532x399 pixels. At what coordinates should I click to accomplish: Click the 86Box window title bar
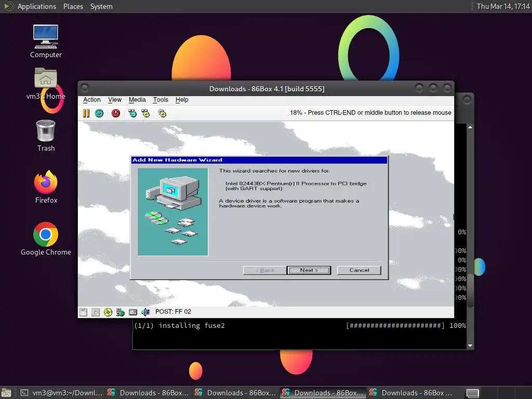(x=267, y=89)
